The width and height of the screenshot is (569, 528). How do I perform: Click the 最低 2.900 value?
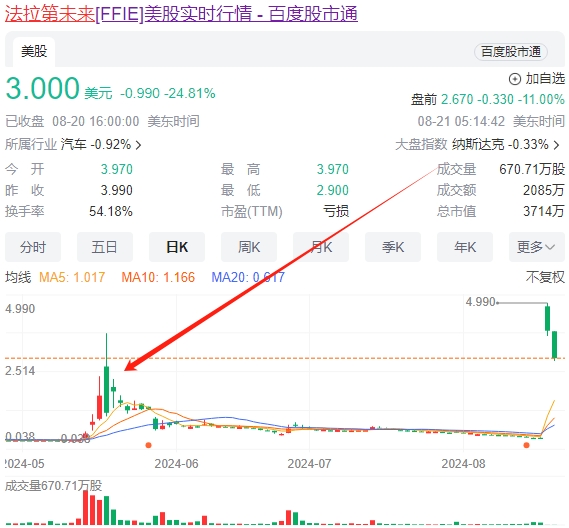pos(332,190)
